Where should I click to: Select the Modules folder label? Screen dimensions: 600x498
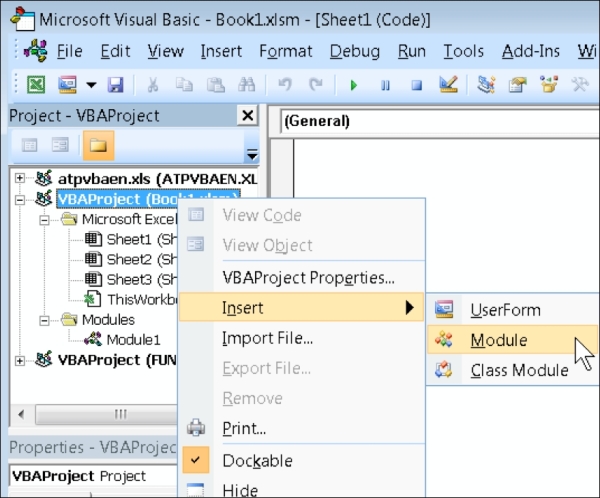tap(108, 320)
